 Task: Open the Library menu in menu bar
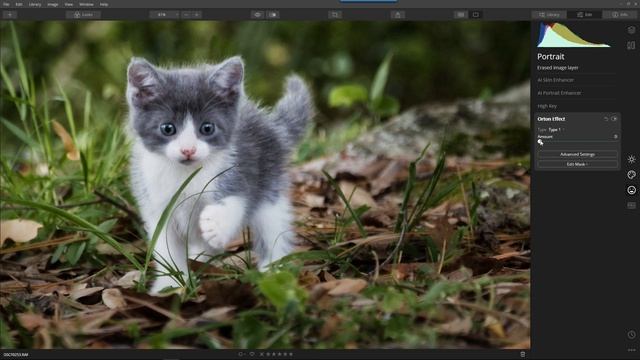tap(35, 4)
